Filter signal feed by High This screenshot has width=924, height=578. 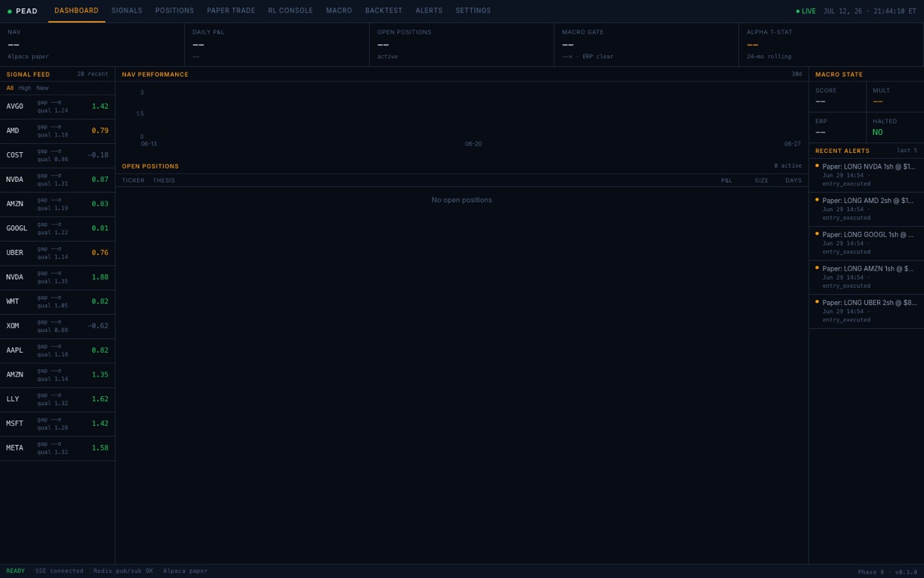pos(25,88)
